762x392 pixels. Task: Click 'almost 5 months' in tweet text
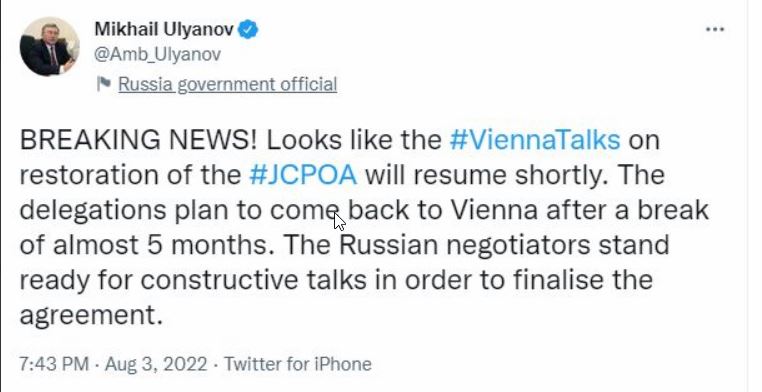162,245
